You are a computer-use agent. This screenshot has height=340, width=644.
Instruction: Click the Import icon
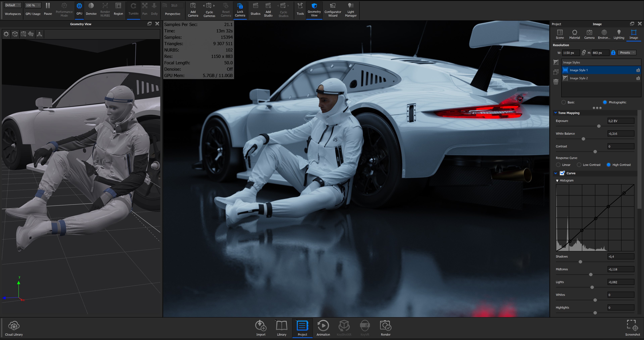260,326
